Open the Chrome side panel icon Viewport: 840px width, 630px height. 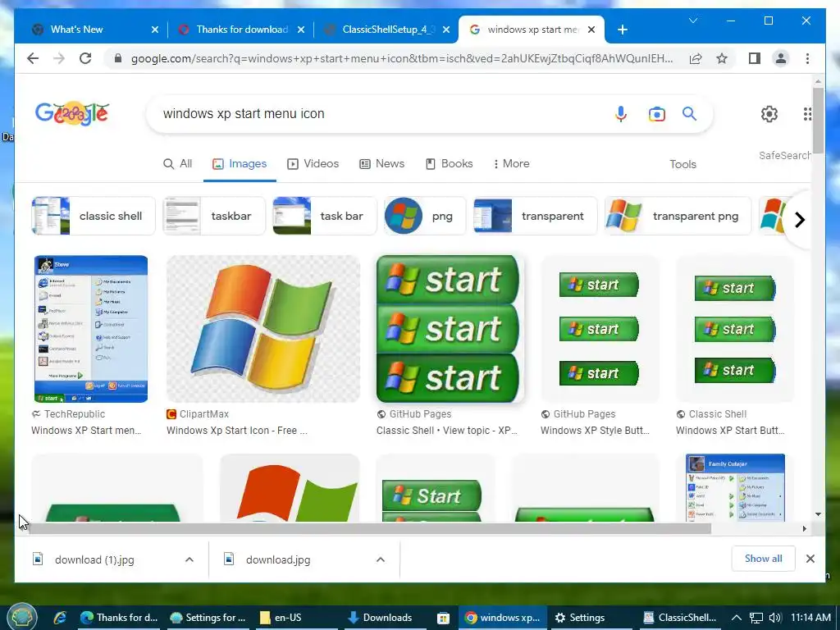755,58
